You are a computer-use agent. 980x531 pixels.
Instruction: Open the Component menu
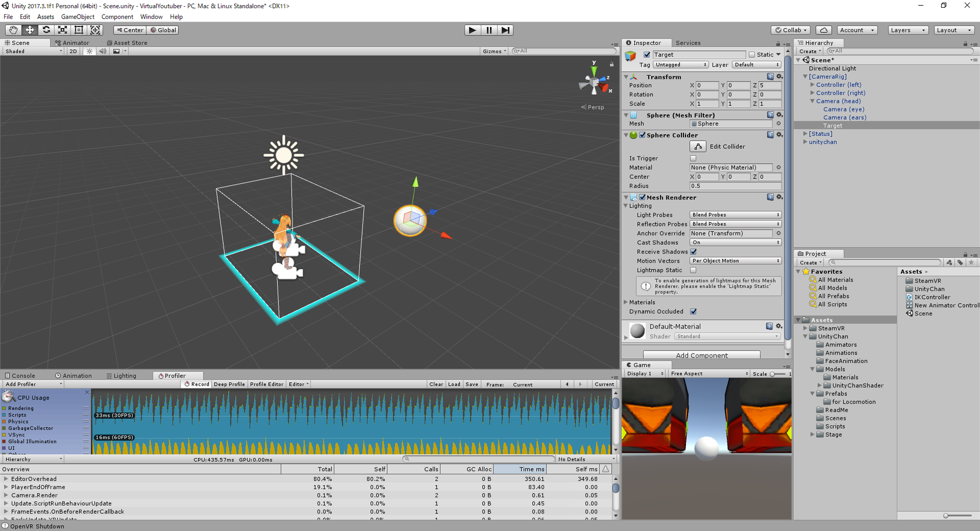tap(117, 17)
